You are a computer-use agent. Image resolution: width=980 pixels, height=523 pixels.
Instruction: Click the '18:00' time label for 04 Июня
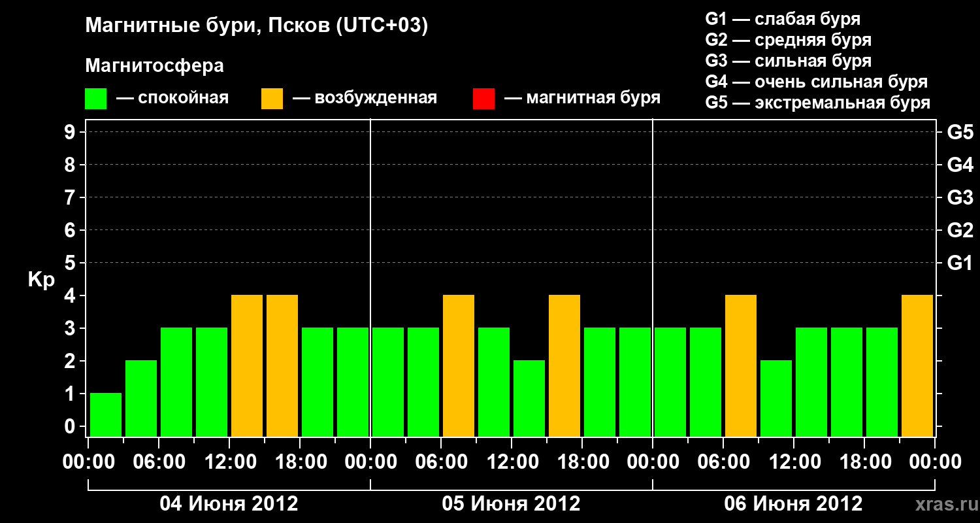(x=300, y=462)
